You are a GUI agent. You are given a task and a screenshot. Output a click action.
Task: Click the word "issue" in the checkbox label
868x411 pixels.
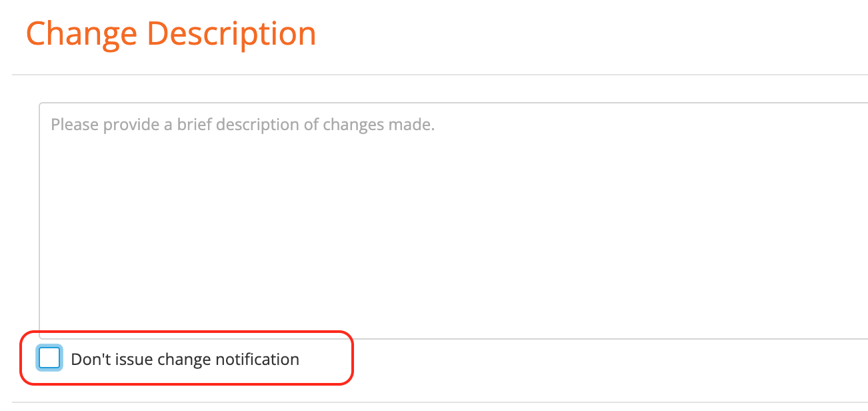[x=134, y=360]
